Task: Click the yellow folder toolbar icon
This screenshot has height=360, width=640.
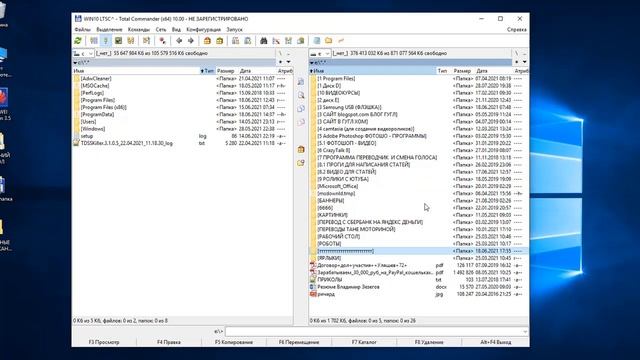Action: [x=329, y=41]
